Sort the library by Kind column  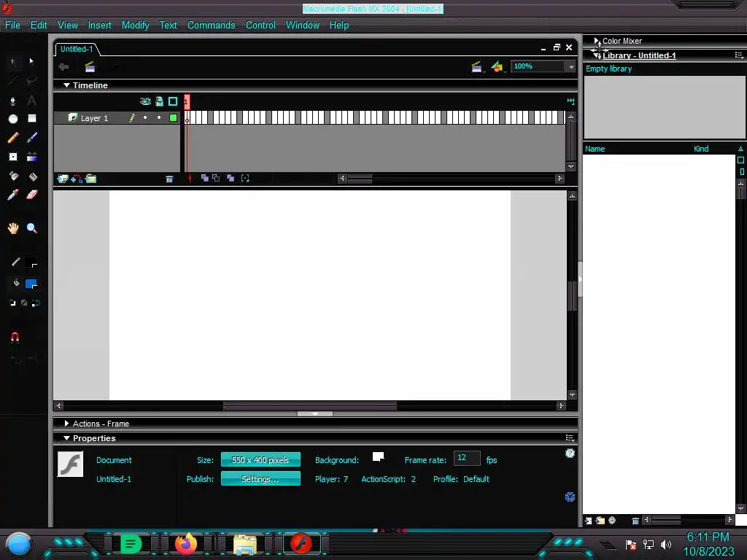pyautogui.click(x=701, y=149)
